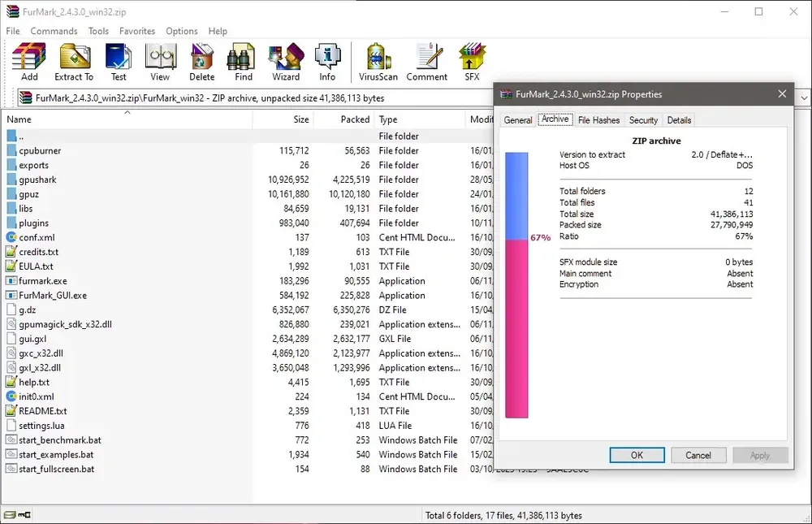Switch to the Security tab

[x=643, y=120]
